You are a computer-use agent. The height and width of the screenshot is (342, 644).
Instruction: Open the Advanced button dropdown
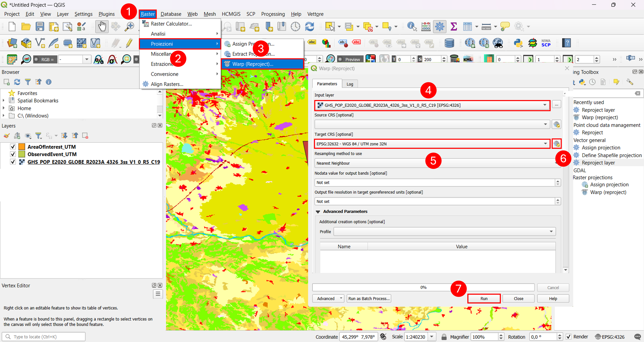point(328,298)
